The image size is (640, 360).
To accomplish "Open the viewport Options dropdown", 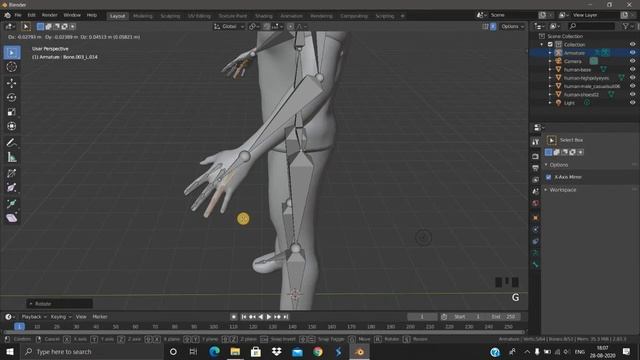I will coord(512,27).
